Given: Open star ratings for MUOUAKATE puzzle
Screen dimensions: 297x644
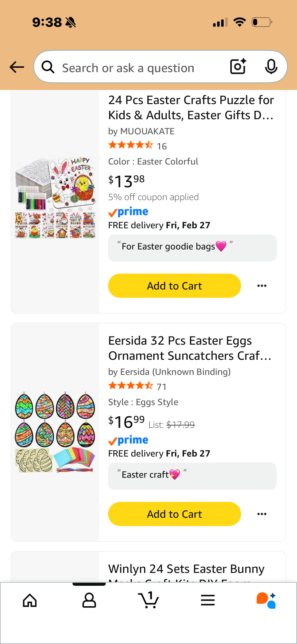Looking at the screenshot, I should tap(130, 146).
